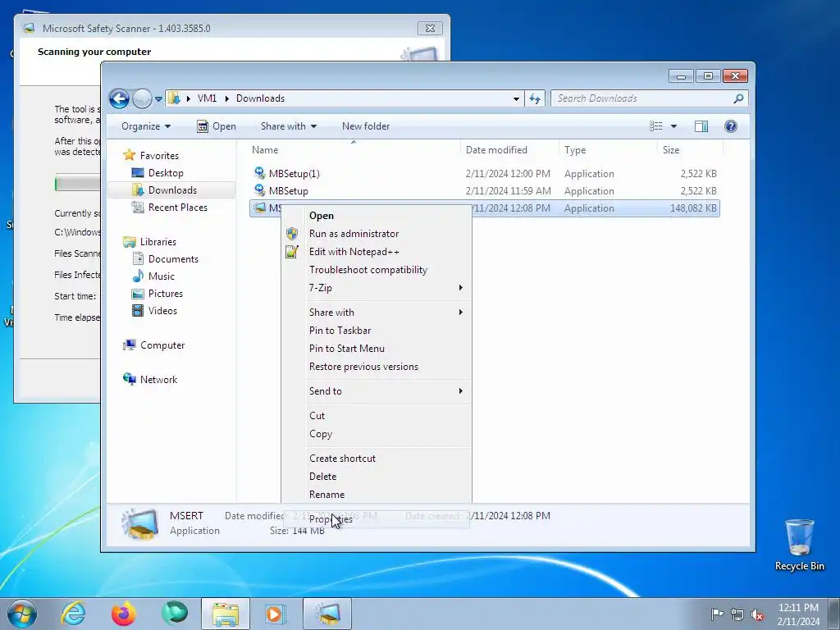Expand the Share with context submenu
The height and width of the screenshot is (630, 840).
[x=376, y=313]
